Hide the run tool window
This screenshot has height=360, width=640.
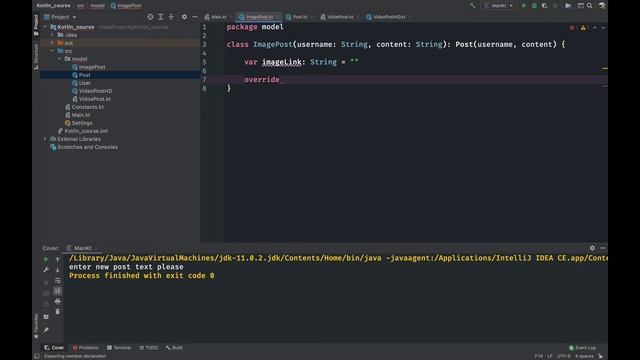(x=603, y=248)
